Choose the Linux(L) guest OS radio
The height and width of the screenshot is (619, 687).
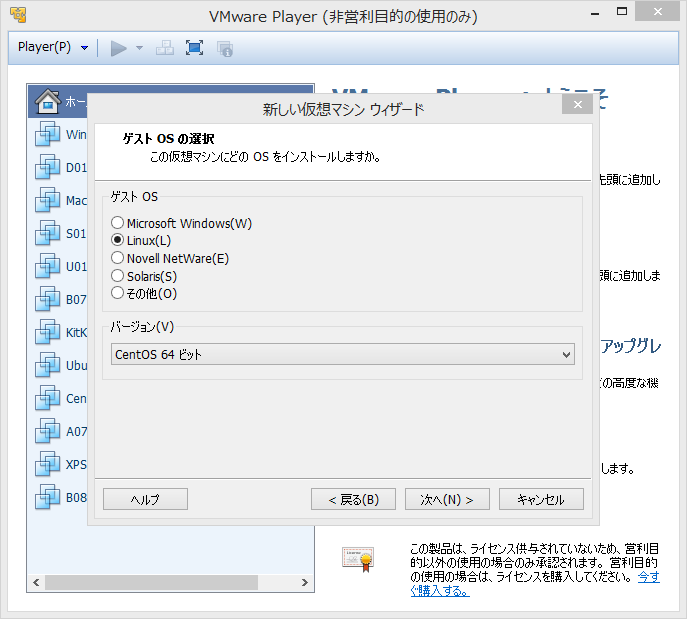click(x=117, y=240)
